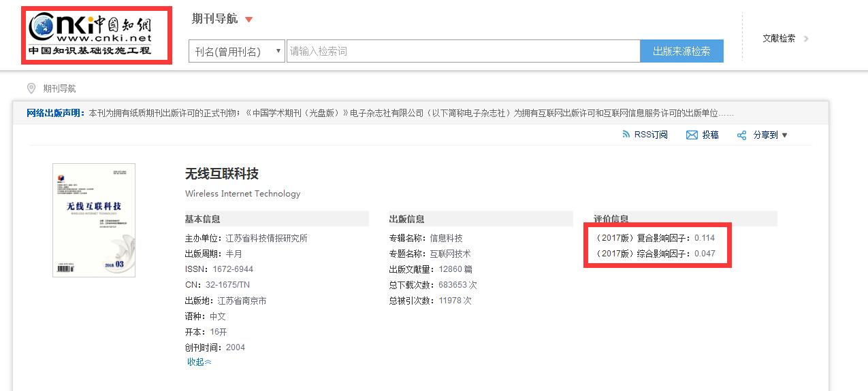Open the 文献检索 link
This screenshot has width=868, height=391.
tap(779, 39)
